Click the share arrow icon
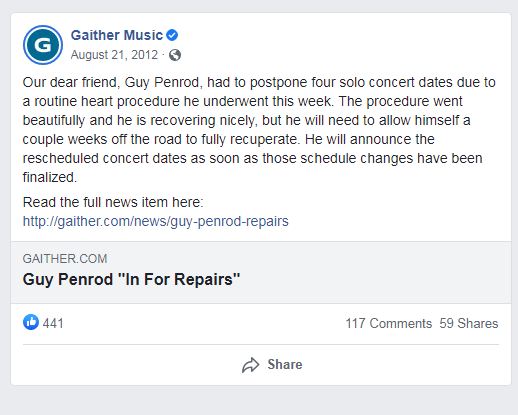 250,365
